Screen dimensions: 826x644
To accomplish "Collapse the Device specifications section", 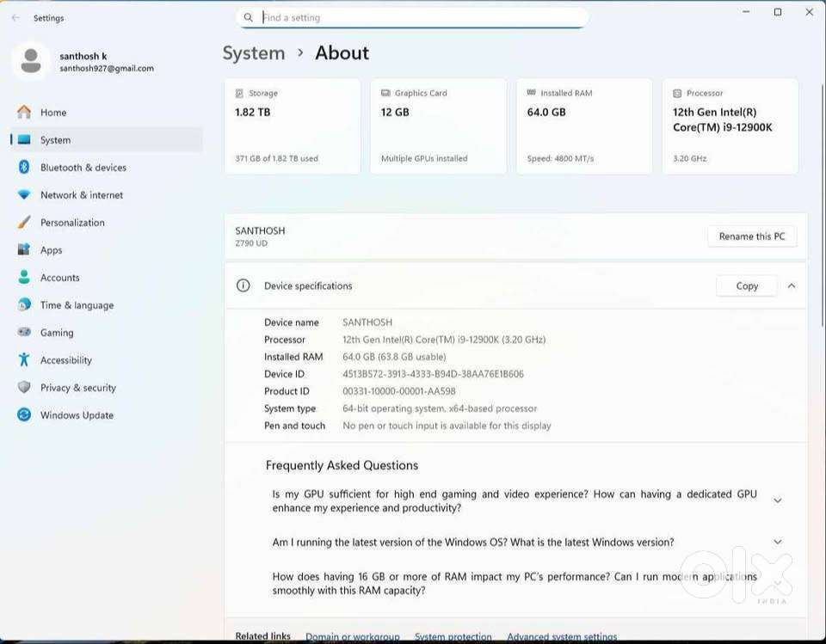I will click(x=792, y=286).
